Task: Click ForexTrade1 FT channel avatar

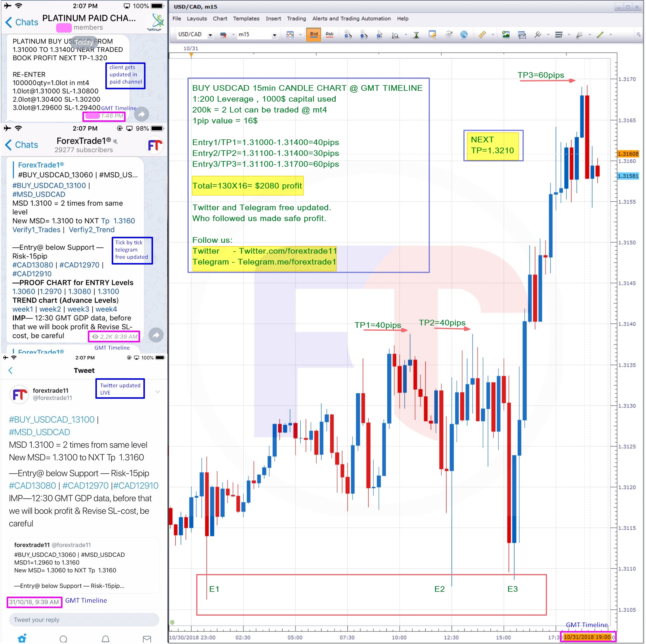Action: tap(155, 145)
